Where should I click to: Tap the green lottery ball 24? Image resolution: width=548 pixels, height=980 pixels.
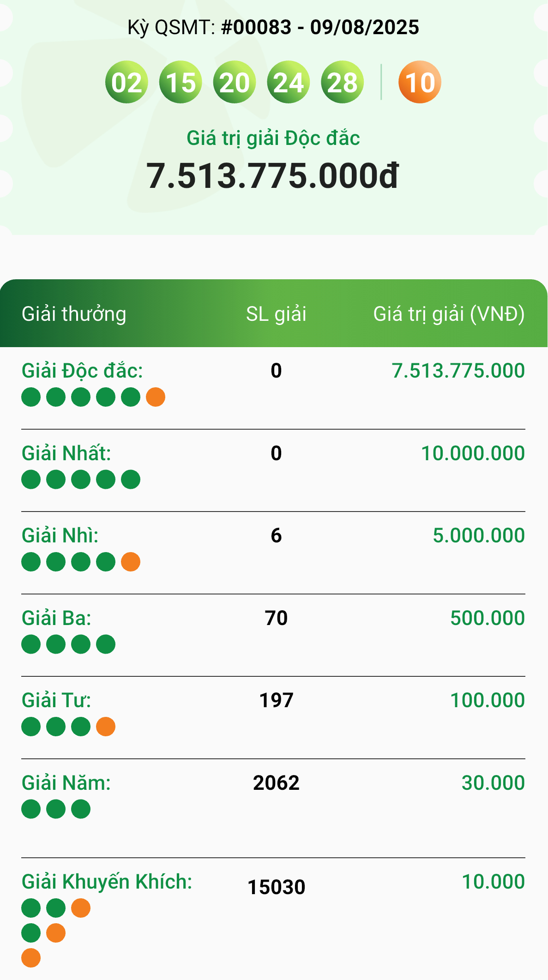[x=289, y=82]
